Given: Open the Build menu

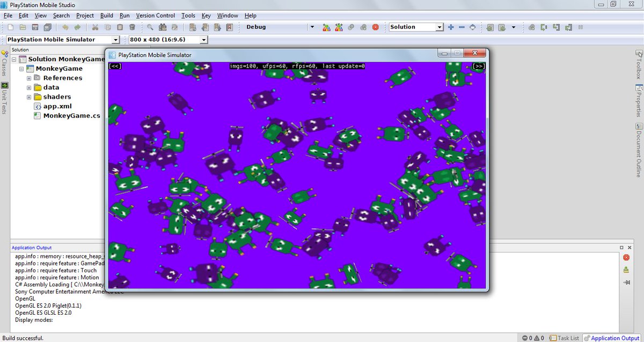Looking at the screenshot, I should 107,16.
